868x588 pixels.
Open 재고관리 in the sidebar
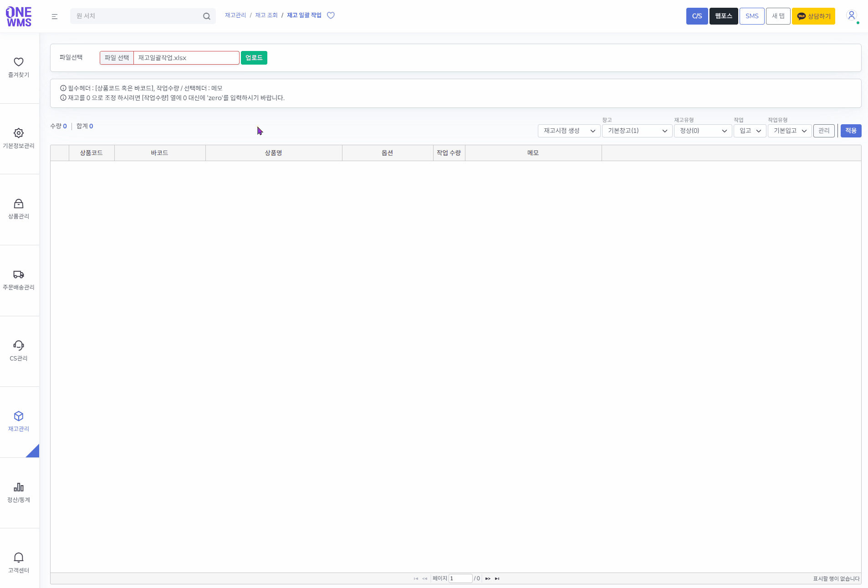(19, 421)
